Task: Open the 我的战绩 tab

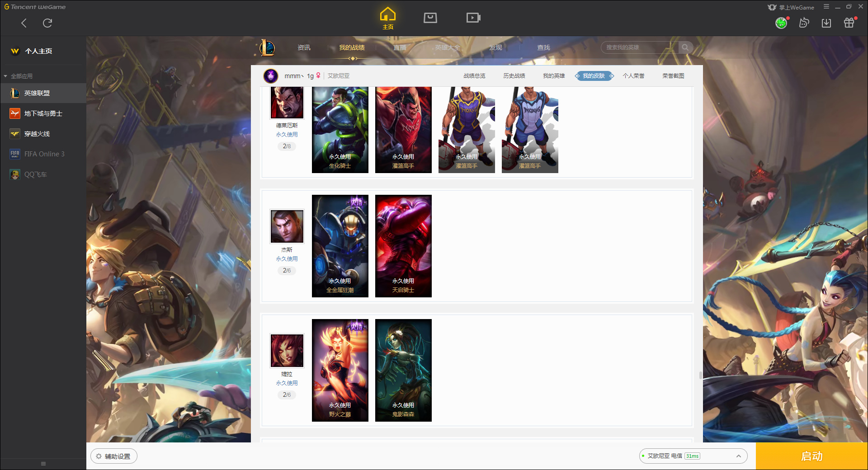Action: (x=352, y=47)
